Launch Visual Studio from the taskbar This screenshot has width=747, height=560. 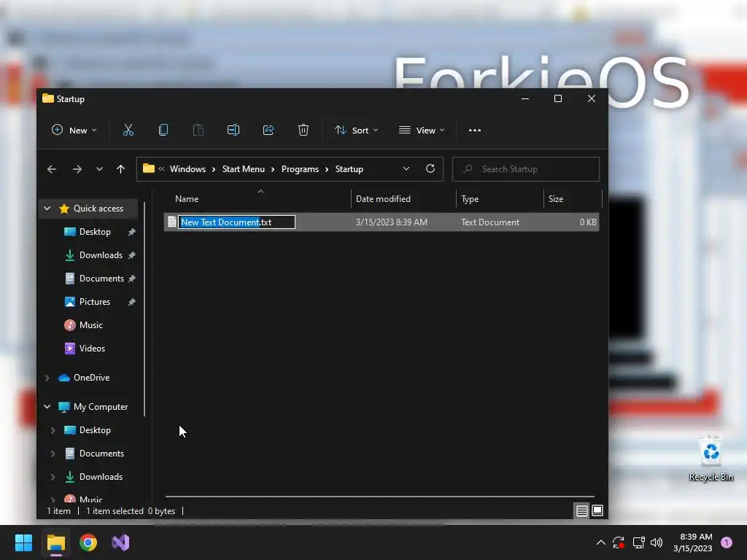(120, 542)
